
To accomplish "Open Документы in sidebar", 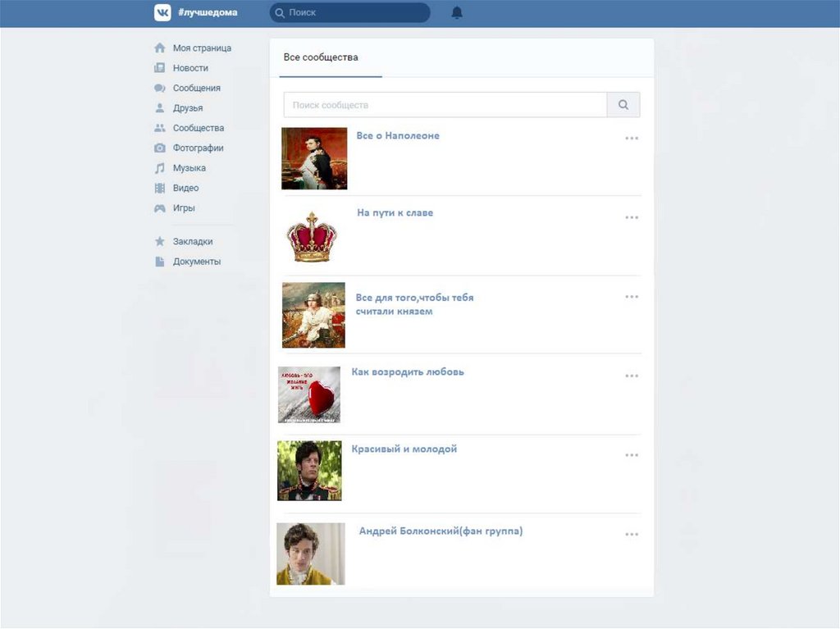I will click(x=197, y=262).
